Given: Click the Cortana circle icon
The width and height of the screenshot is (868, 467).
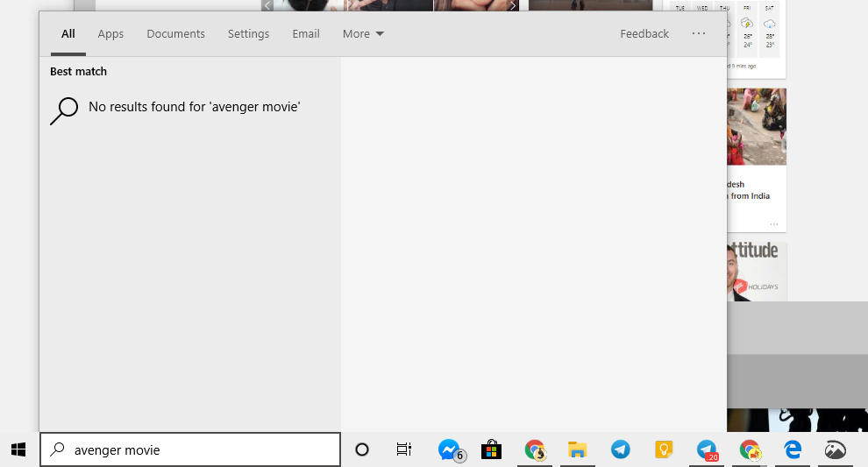Looking at the screenshot, I should pyautogui.click(x=361, y=449).
